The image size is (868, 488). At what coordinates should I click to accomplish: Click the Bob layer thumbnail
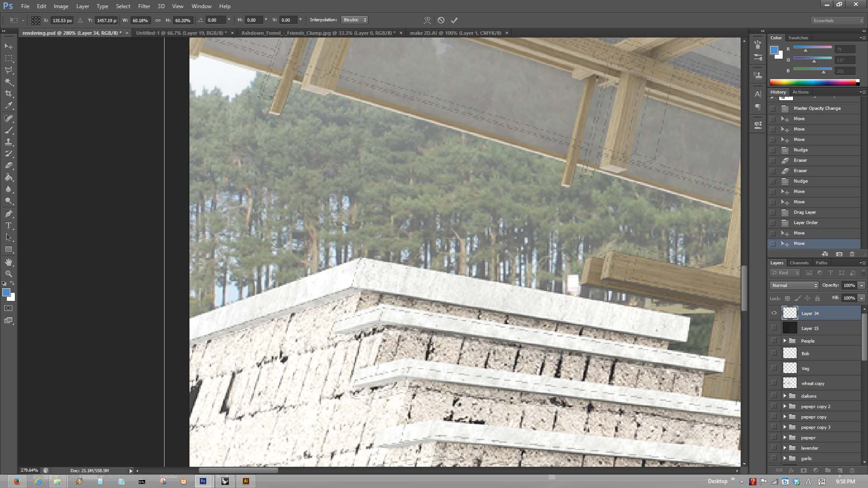coord(790,353)
